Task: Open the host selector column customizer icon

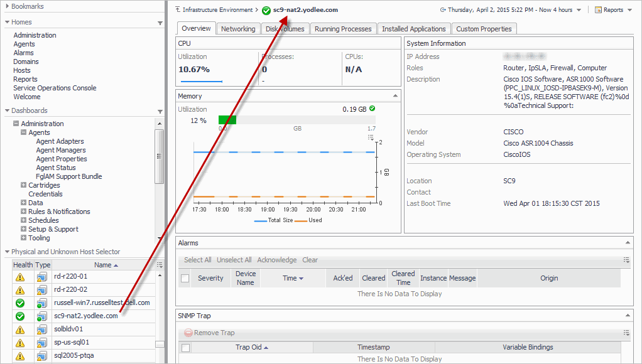Action: 160,265
